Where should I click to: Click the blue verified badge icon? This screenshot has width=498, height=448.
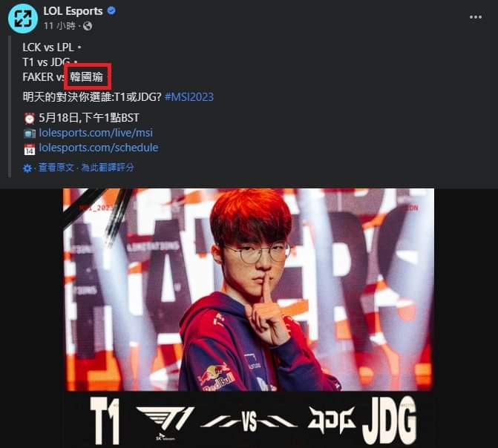point(111,11)
